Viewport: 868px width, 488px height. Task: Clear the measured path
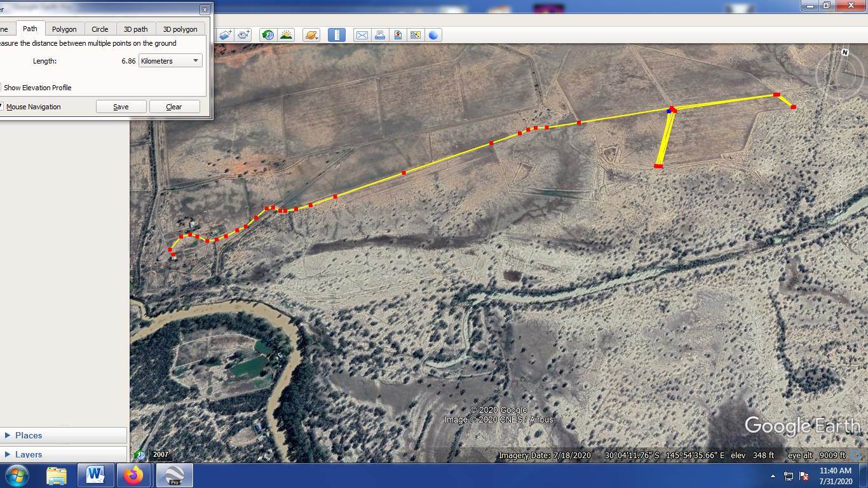(174, 107)
